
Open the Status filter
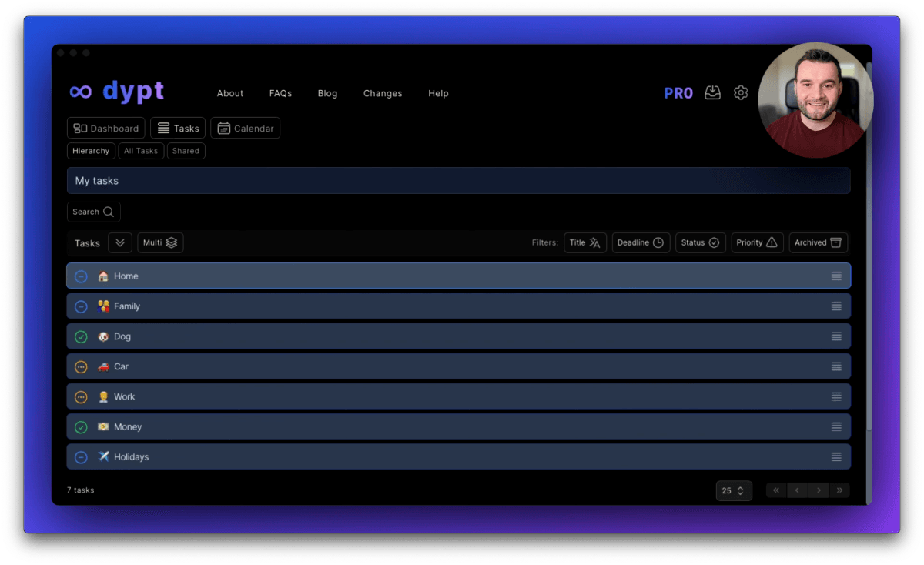[x=700, y=242]
